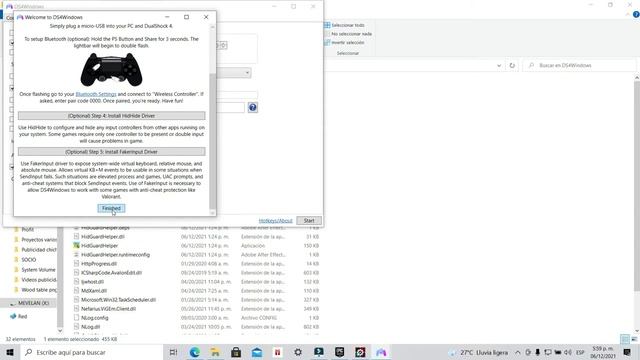Open DS4Windows controller icon in taskbar
The image size is (640, 360).
tap(381, 352)
